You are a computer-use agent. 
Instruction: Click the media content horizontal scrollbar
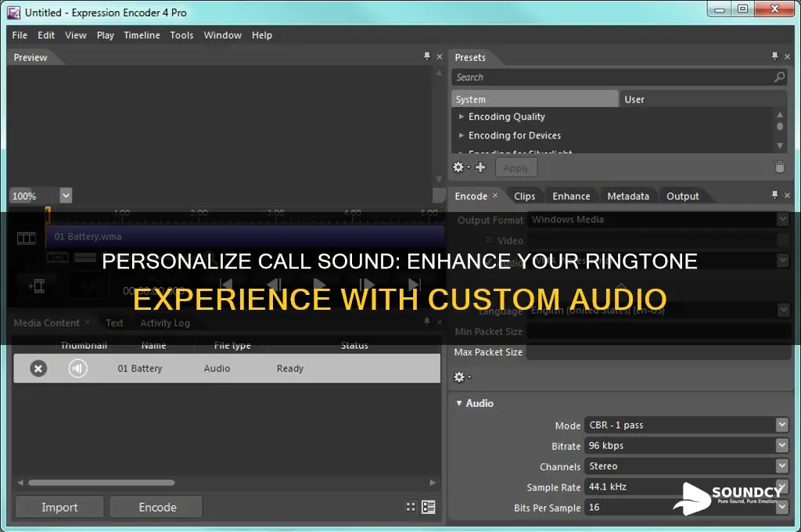pos(102,483)
